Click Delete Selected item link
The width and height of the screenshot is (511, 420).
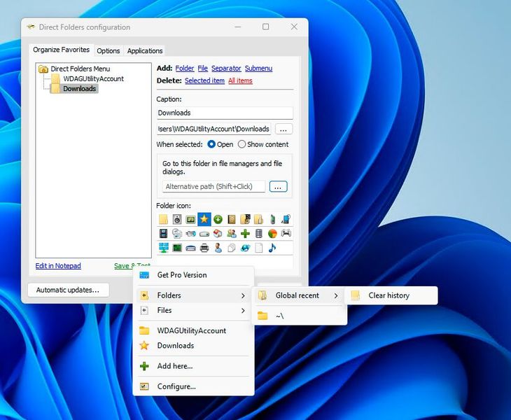(x=204, y=80)
